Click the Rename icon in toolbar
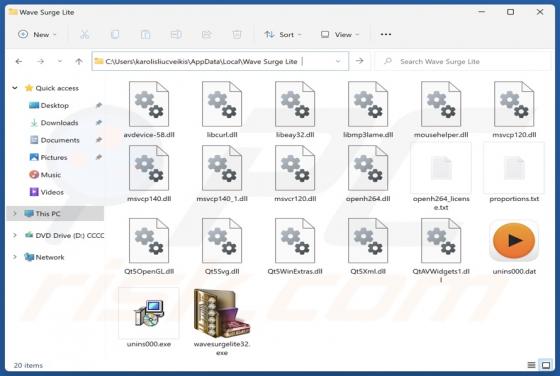This screenshot has height=376, width=560. point(176,35)
